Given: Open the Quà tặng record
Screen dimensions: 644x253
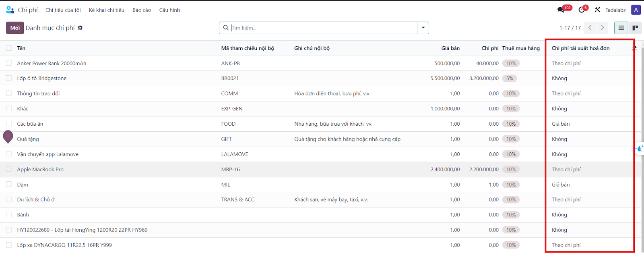Looking at the screenshot, I should coord(28,139).
